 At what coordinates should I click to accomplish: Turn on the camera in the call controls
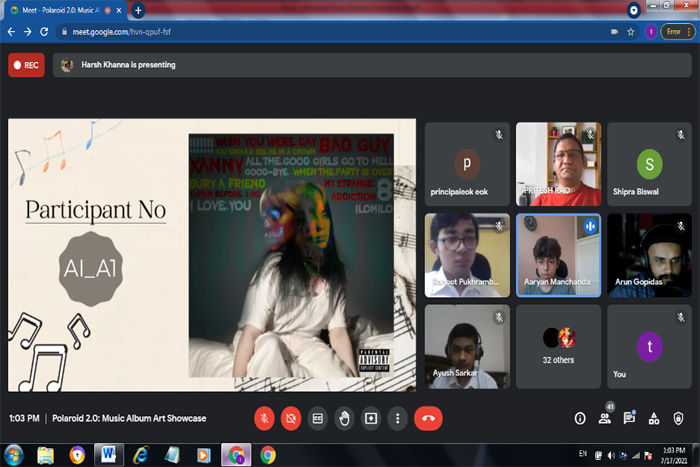point(291,418)
